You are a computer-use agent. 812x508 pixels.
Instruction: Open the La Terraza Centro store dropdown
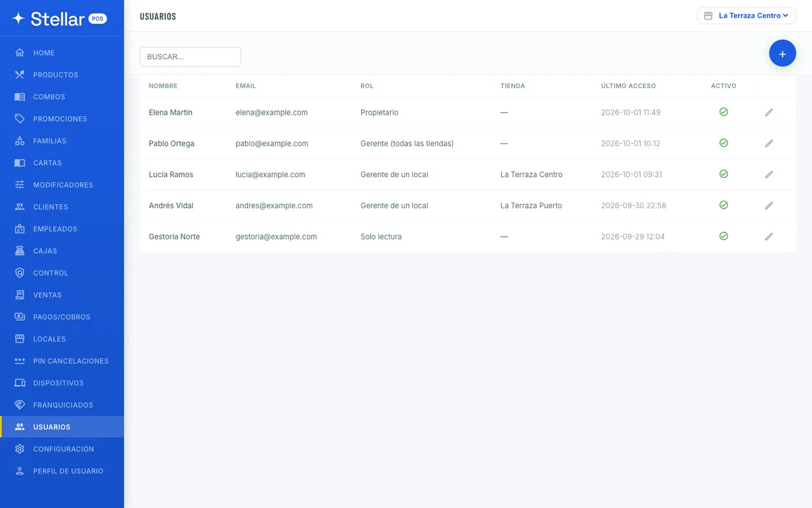click(746, 16)
